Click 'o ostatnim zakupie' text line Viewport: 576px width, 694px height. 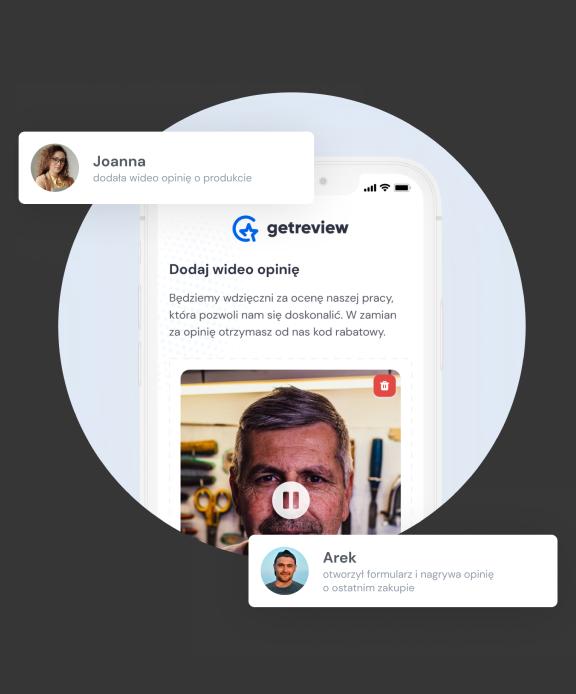pyautogui.click(x=368, y=588)
